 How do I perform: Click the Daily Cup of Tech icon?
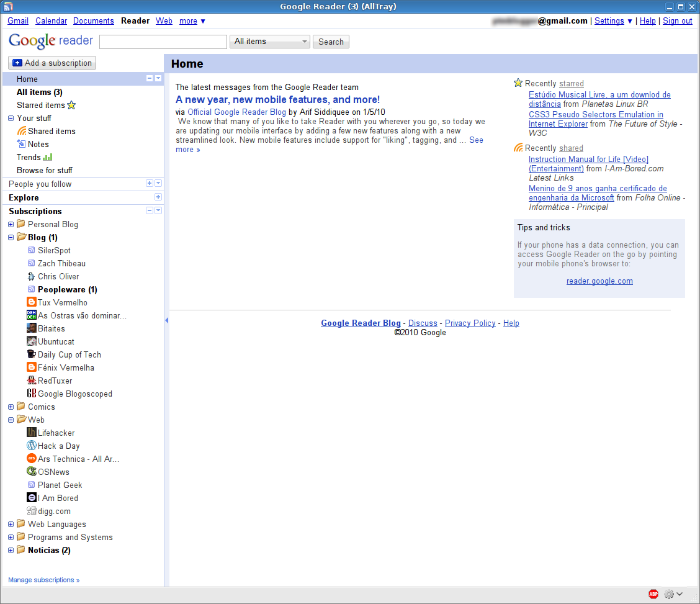click(x=31, y=354)
